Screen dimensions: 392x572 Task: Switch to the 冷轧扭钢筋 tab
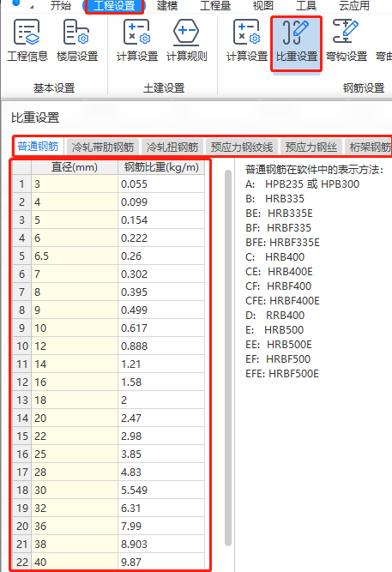tap(172, 147)
